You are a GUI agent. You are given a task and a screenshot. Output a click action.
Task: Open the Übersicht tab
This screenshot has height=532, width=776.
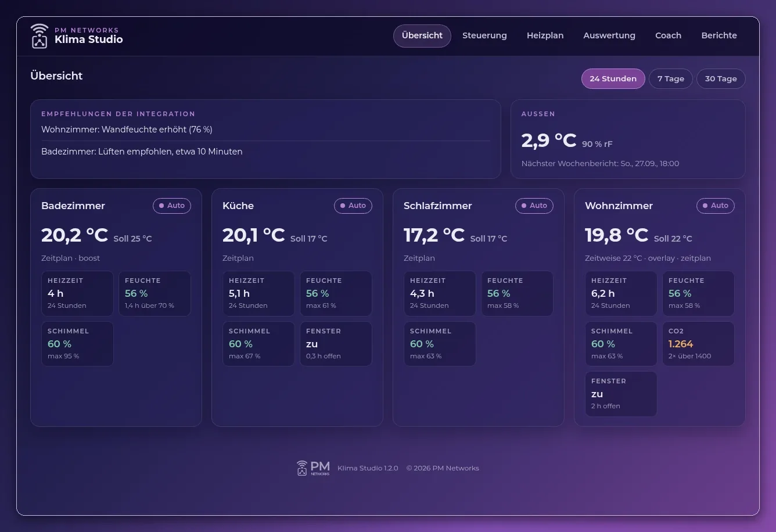pos(422,36)
